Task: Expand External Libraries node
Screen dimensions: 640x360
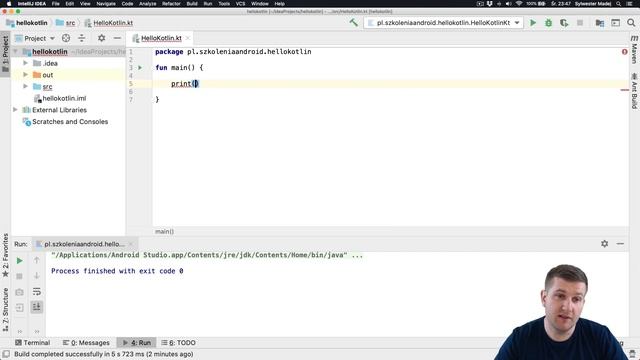Action: (15, 110)
